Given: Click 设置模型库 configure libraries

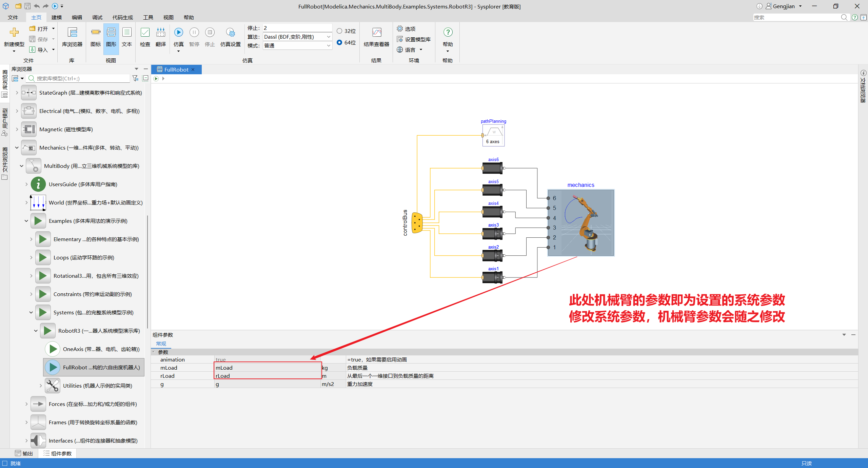Looking at the screenshot, I should (414, 39).
